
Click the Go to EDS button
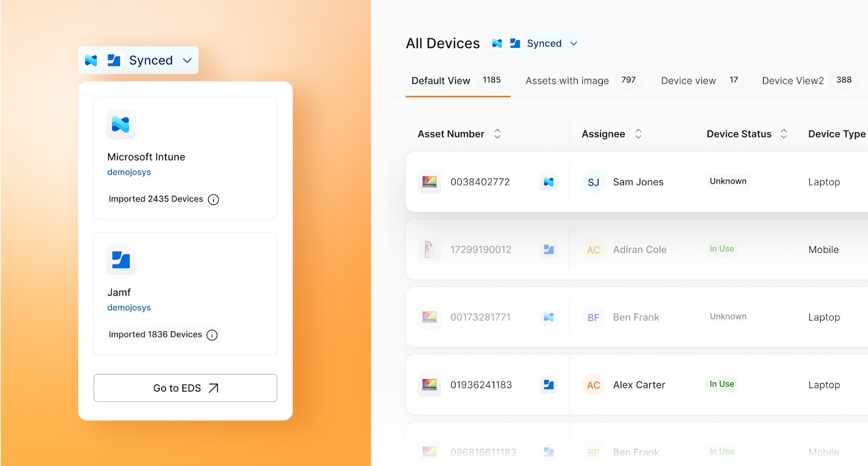click(185, 388)
